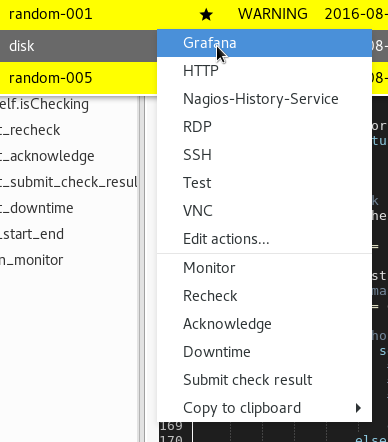Click the outline panel vertical scrollbar
This screenshot has width=388, height=442.
[x=142, y=269]
